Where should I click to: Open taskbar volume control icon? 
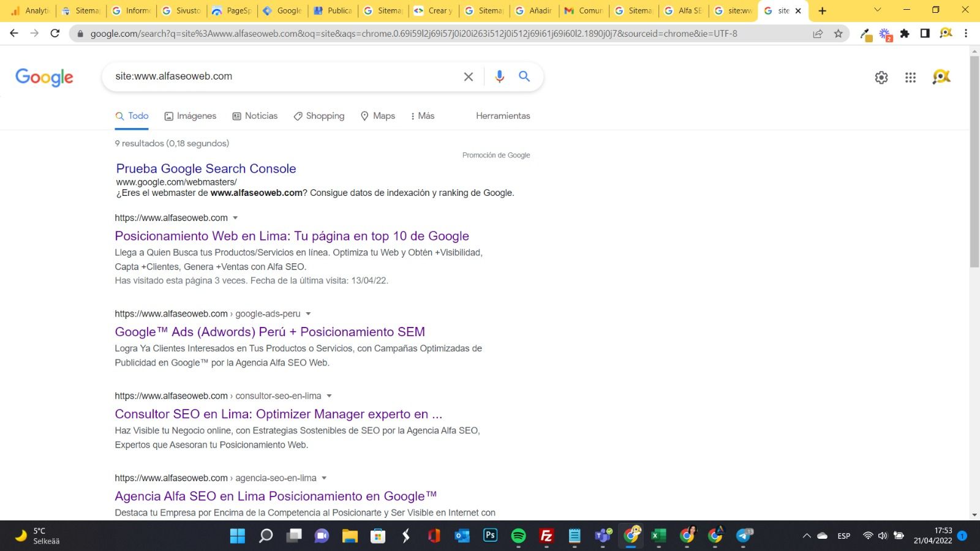pos(883,536)
